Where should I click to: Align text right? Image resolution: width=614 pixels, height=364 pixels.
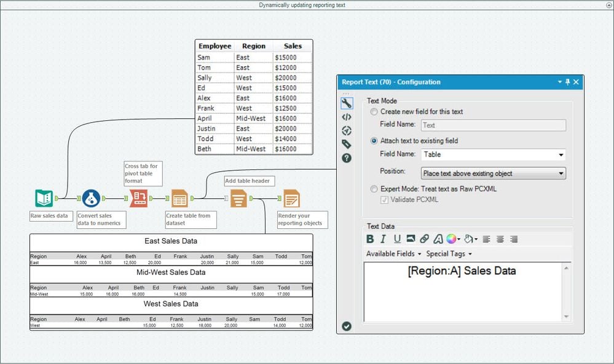(x=514, y=239)
